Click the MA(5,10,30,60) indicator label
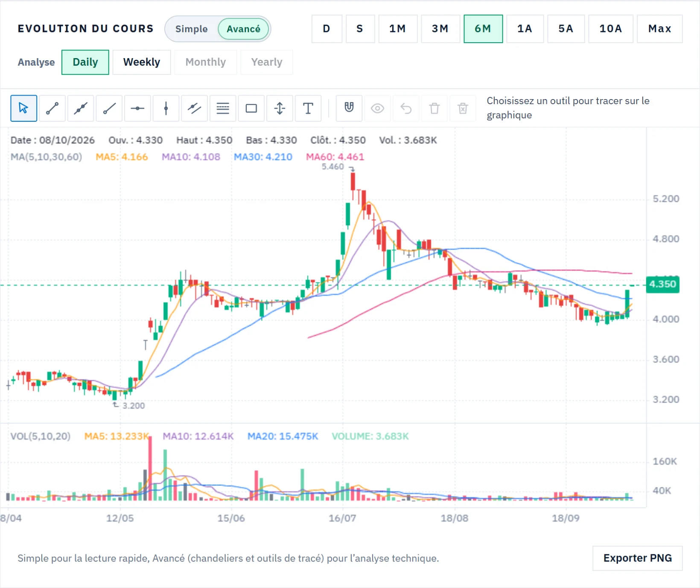This screenshot has height=588, width=700. (46, 157)
